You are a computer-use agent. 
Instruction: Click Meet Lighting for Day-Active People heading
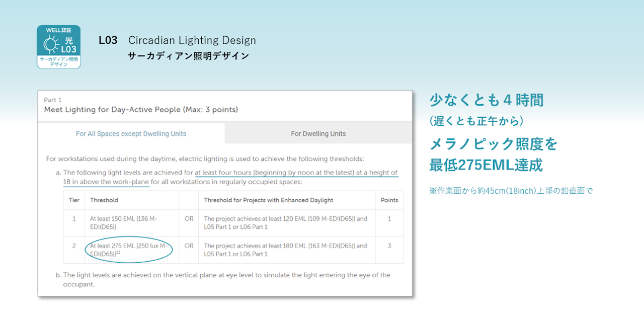point(141,109)
